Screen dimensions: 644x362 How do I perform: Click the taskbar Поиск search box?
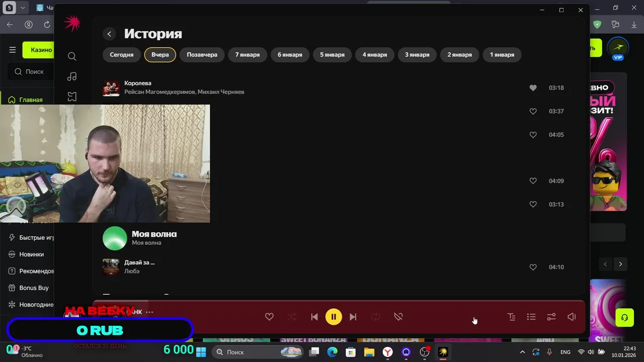tap(257, 352)
